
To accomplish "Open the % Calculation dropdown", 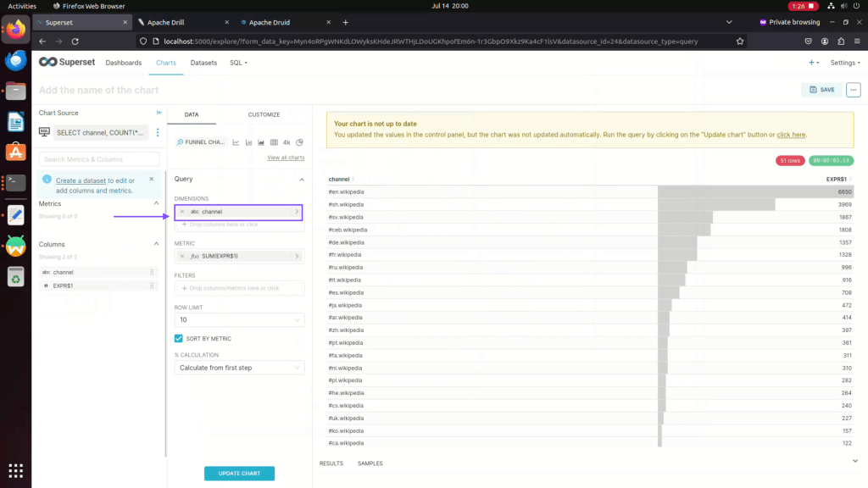I will (238, 368).
